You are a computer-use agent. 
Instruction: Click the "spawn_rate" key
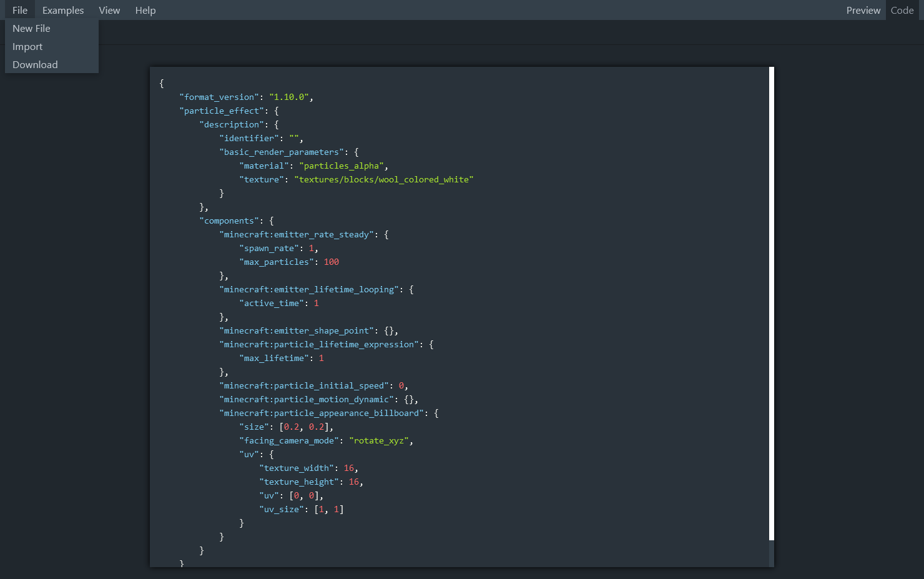(x=269, y=248)
